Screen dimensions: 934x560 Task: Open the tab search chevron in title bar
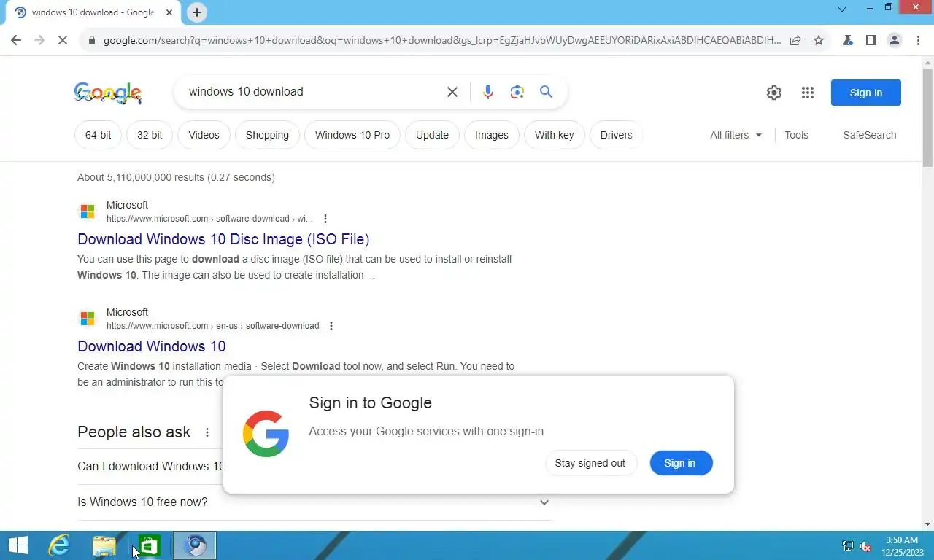pyautogui.click(x=841, y=9)
